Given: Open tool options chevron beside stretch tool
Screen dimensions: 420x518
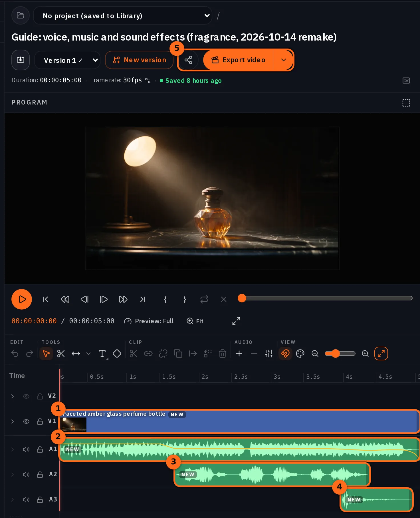Looking at the screenshot, I should (x=88, y=354).
